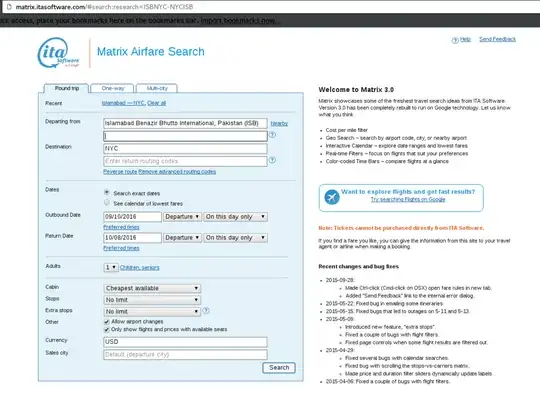Image resolution: width=540 pixels, height=393 pixels.
Task: Select Search exact dates radio button
Action: pos(107,192)
